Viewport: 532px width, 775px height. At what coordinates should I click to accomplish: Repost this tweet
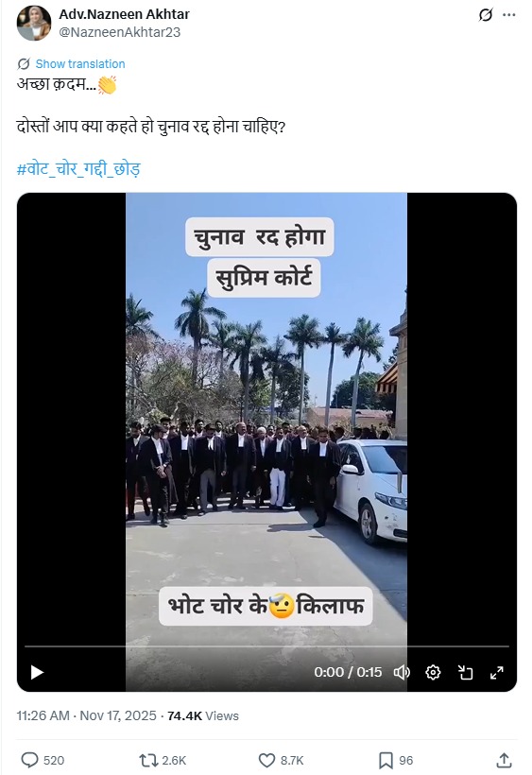pyautogui.click(x=147, y=760)
